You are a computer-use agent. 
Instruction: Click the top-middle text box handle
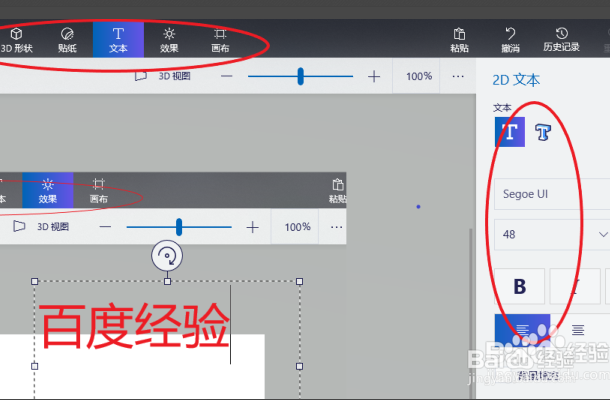click(167, 281)
